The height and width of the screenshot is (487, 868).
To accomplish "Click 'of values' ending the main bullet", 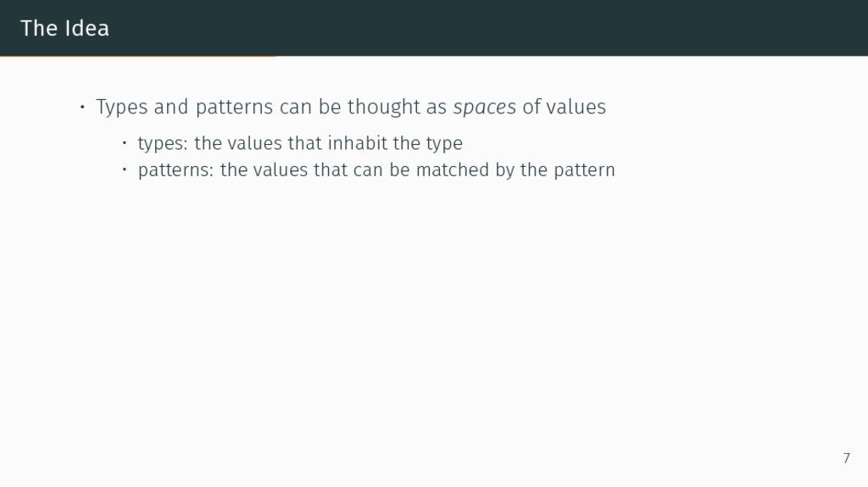I will [564, 108].
